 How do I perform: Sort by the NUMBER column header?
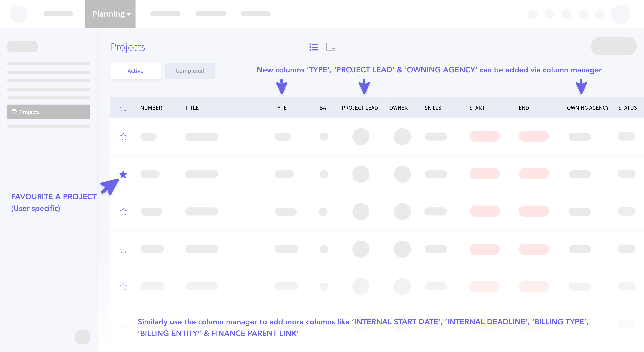151,108
